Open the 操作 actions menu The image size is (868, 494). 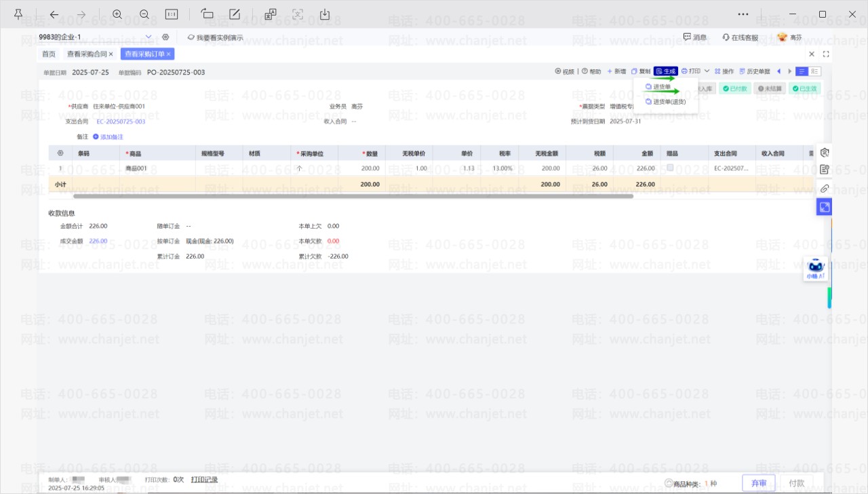point(724,71)
